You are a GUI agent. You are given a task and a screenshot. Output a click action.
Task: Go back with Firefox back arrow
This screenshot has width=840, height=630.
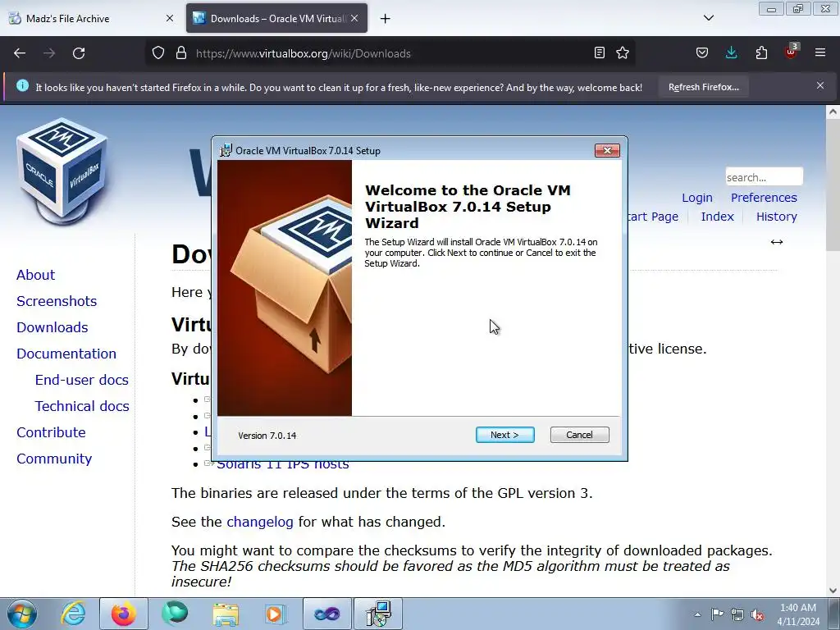click(x=20, y=53)
